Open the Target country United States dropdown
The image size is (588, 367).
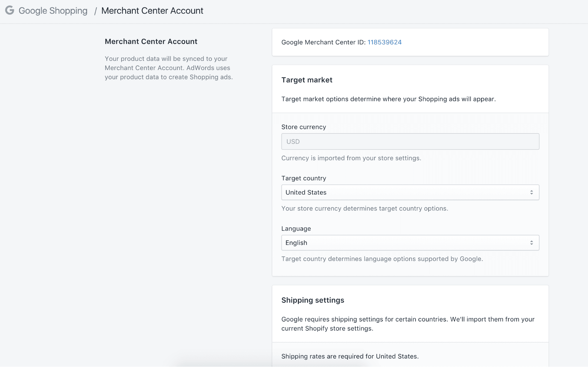[x=410, y=192]
